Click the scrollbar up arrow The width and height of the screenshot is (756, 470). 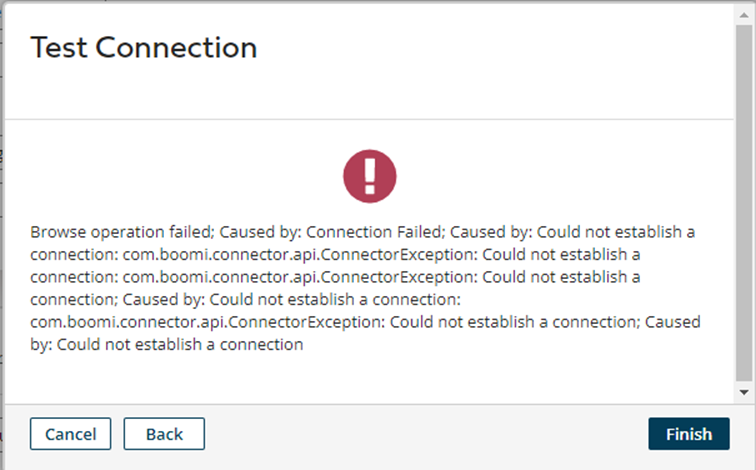(744, 15)
